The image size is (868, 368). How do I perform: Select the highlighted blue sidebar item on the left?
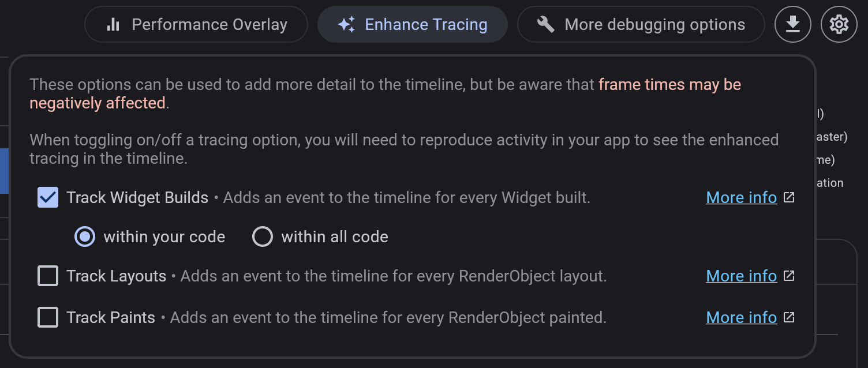[3, 171]
